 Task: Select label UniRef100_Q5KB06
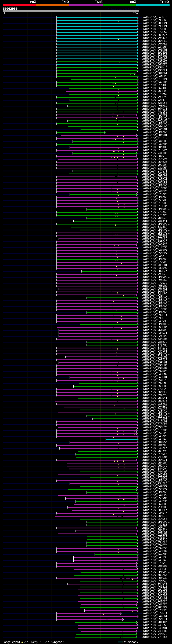pos(154,91)
